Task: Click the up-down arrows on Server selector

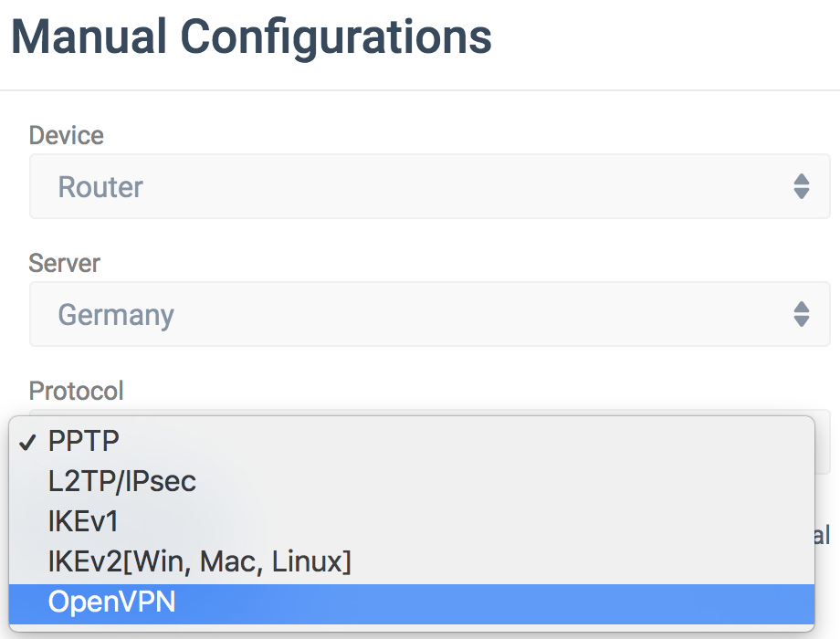Action: [x=802, y=314]
